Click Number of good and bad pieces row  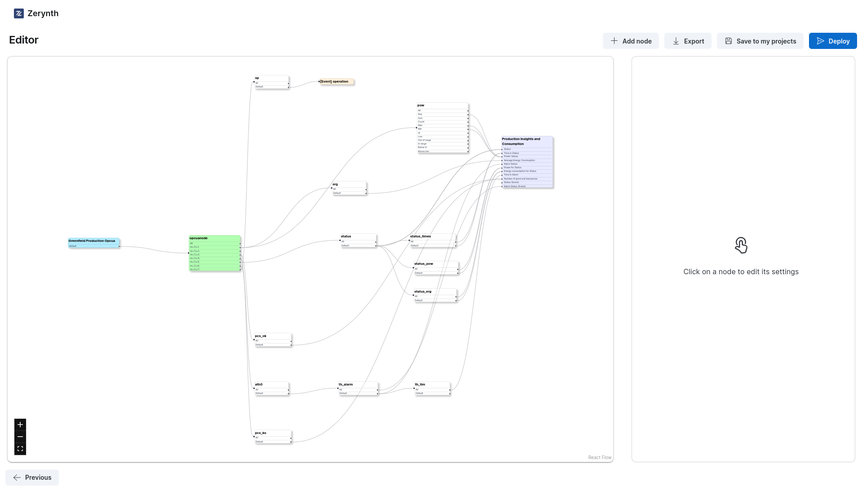[527, 179]
